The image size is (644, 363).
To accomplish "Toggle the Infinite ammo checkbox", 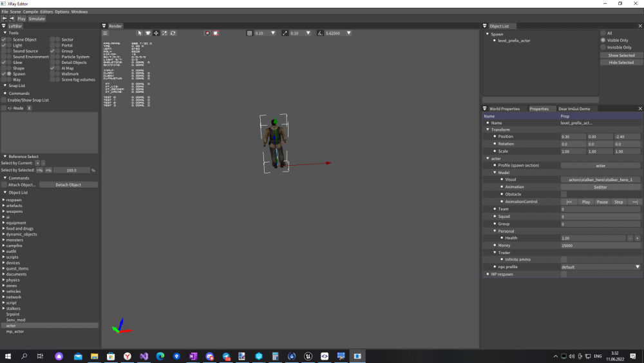I will [x=563, y=259].
